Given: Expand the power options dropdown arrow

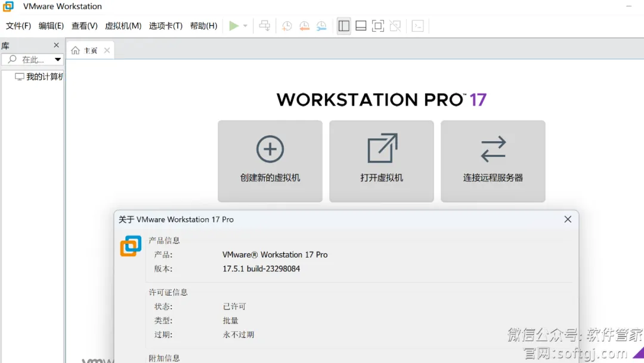Looking at the screenshot, I should 245,26.
